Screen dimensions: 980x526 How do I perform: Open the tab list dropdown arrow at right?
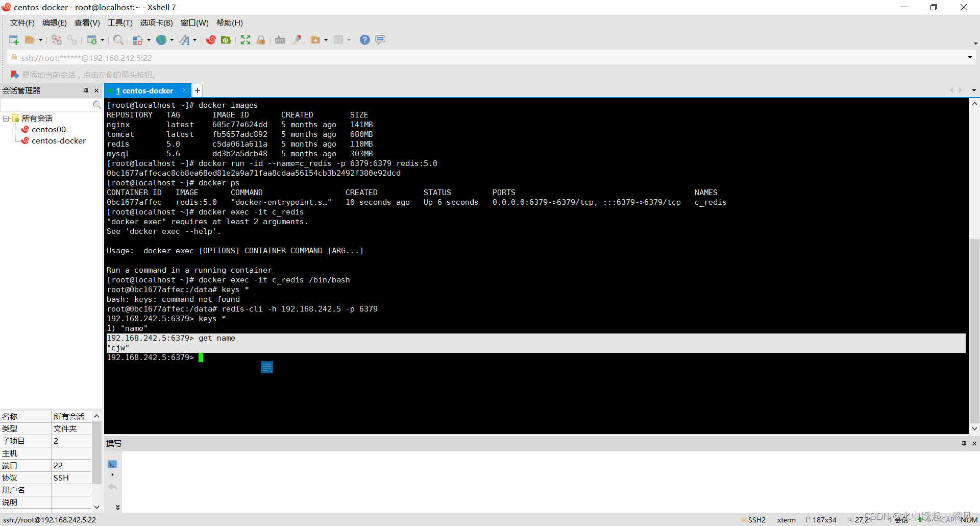[x=974, y=90]
